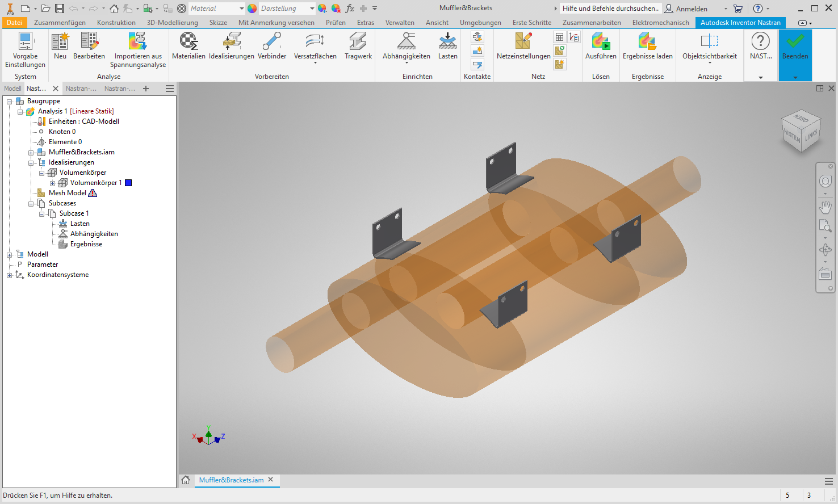Expand the Muffler&Brackets.iam tree node
Image resolution: width=838 pixels, height=504 pixels.
coord(31,152)
